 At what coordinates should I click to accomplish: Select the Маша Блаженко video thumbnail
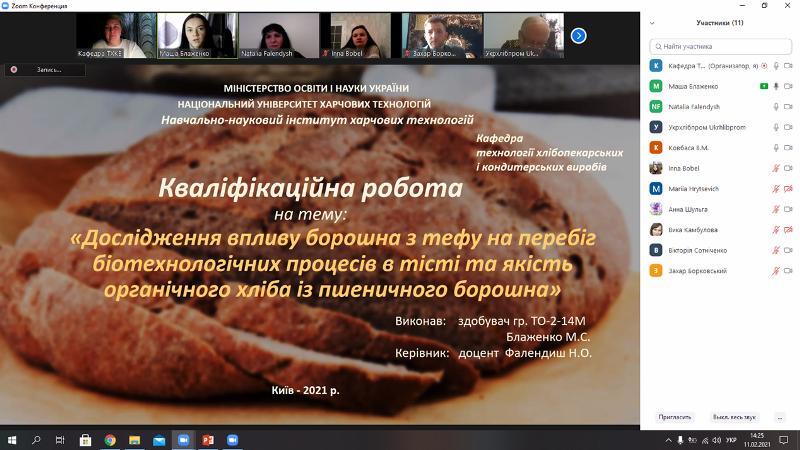tap(197, 36)
